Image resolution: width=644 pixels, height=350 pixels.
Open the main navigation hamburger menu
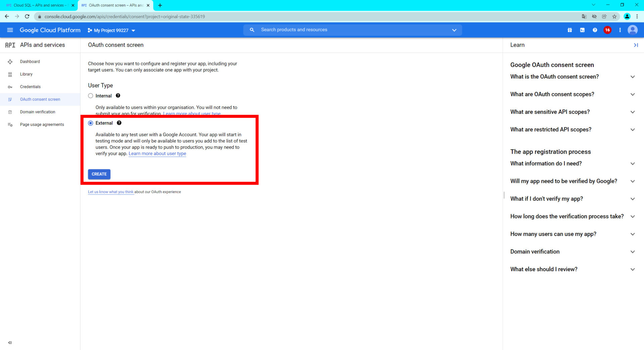10,30
